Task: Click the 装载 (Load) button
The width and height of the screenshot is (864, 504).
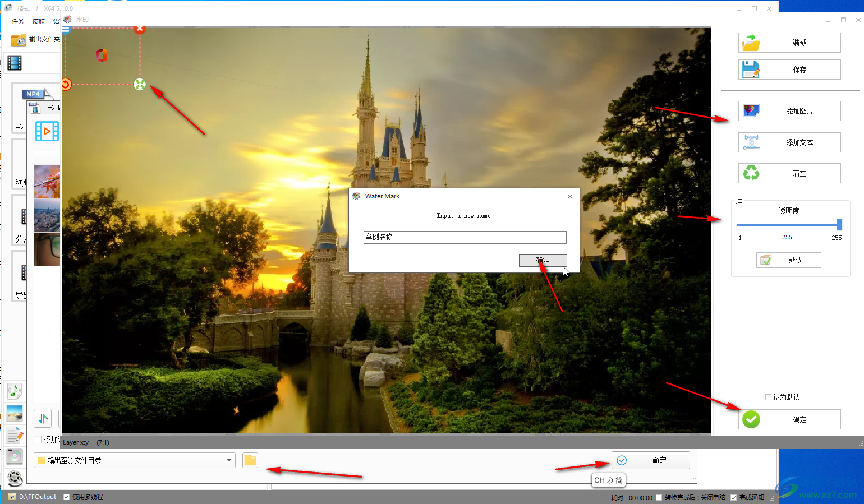Action: [x=789, y=43]
